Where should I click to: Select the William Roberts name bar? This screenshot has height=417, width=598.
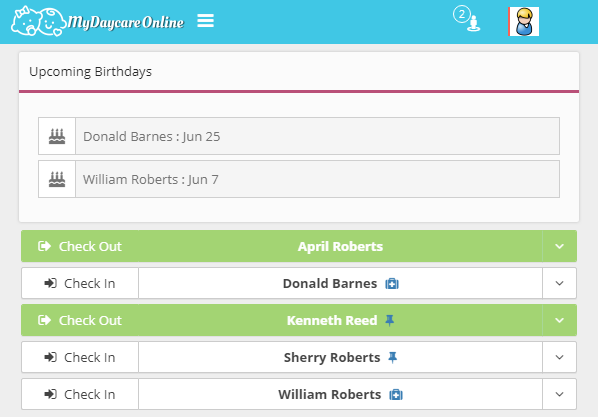point(341,394)
